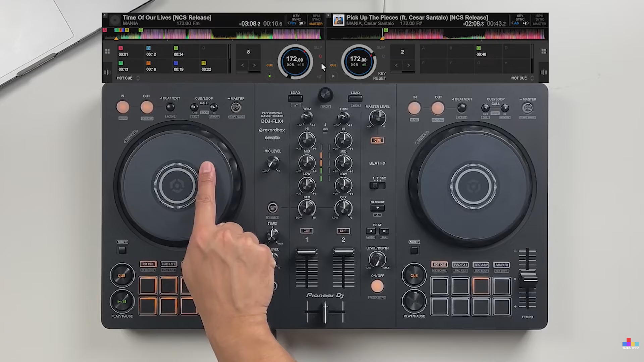644x362 pixels.
Task: Select empty hot cue slot F on deck 2
Action: [461, 66]
